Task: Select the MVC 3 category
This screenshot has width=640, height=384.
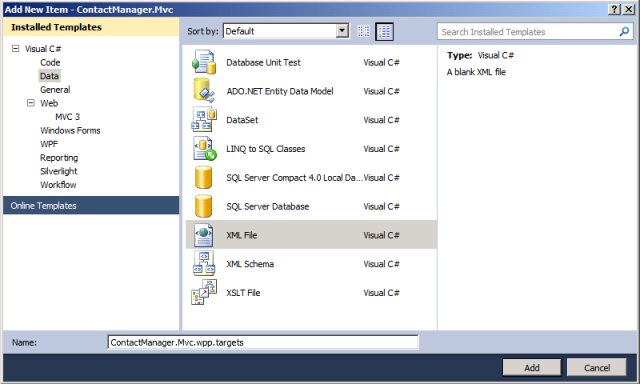Action: pos(67,117)
